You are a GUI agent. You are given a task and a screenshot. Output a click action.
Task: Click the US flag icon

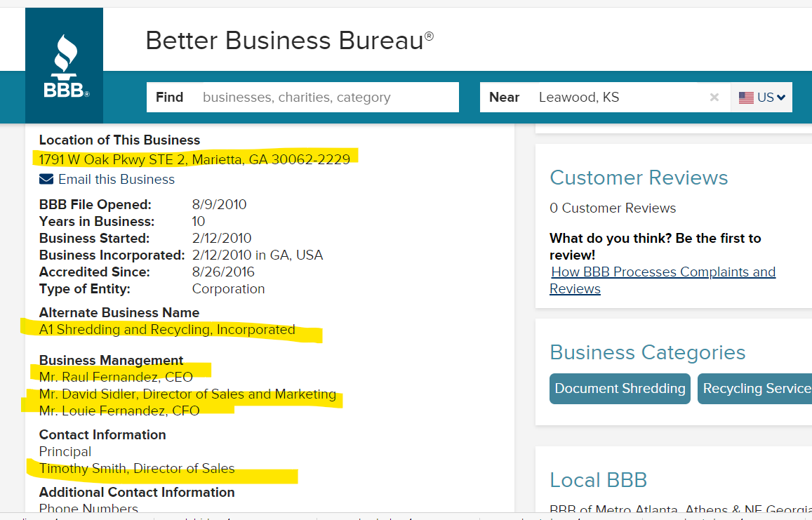[746, 98]
